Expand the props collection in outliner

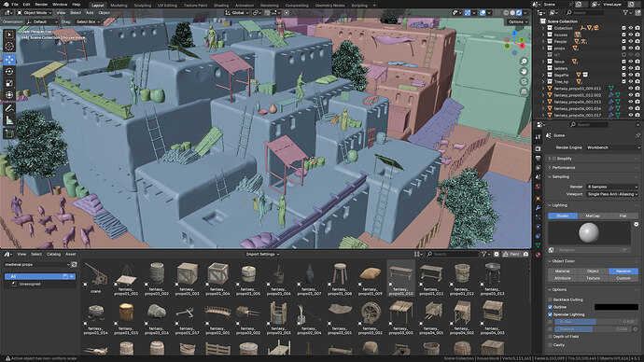click(x=543, y=48)
